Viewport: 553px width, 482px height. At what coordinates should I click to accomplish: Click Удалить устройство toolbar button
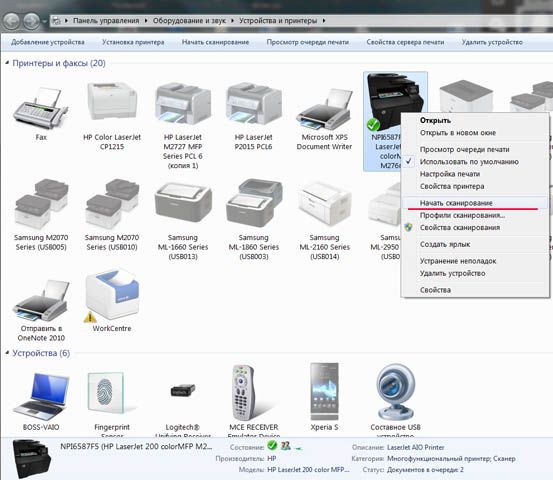(492, 42)
